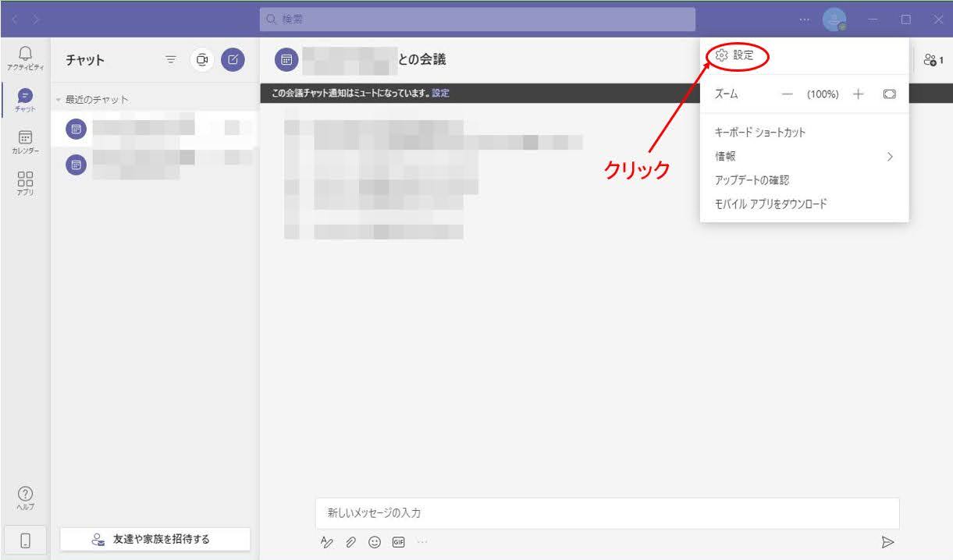
Task: Open the profile avatar menu
Action: tap(834, 19)
